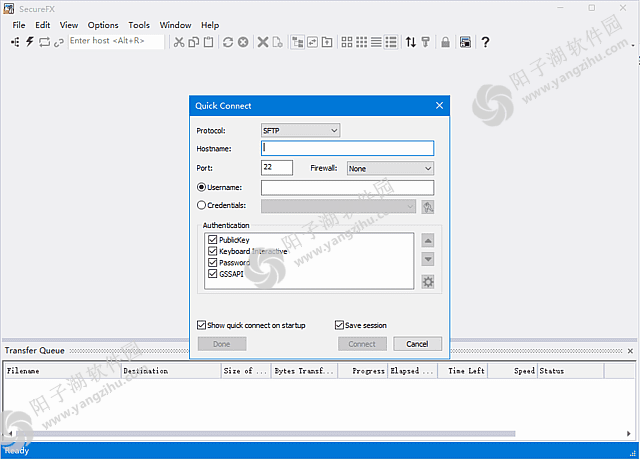
Task: Click the Stop transfer icon
Action: click(243, 42)
